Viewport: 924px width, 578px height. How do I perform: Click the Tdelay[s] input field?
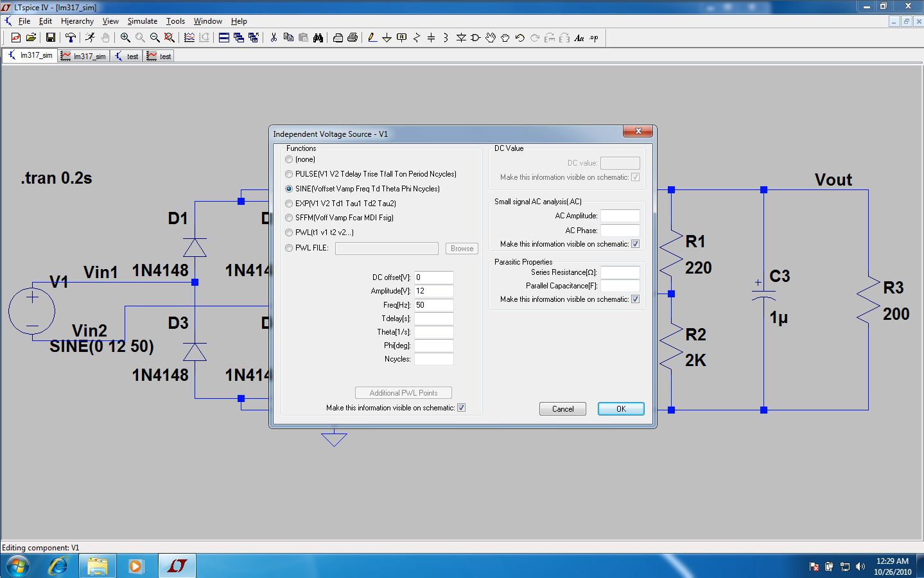434,319
